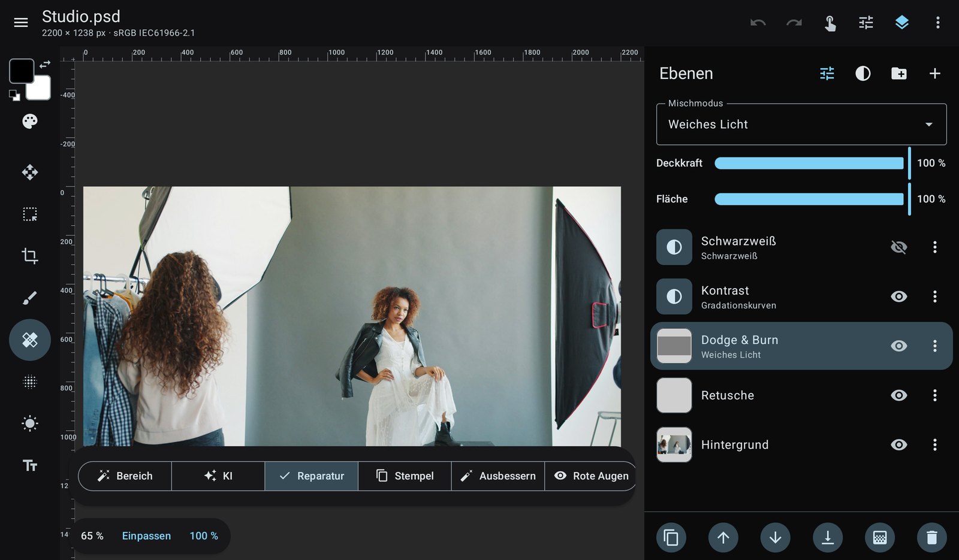
Task: Select the Brush tool
Action: 30,298
